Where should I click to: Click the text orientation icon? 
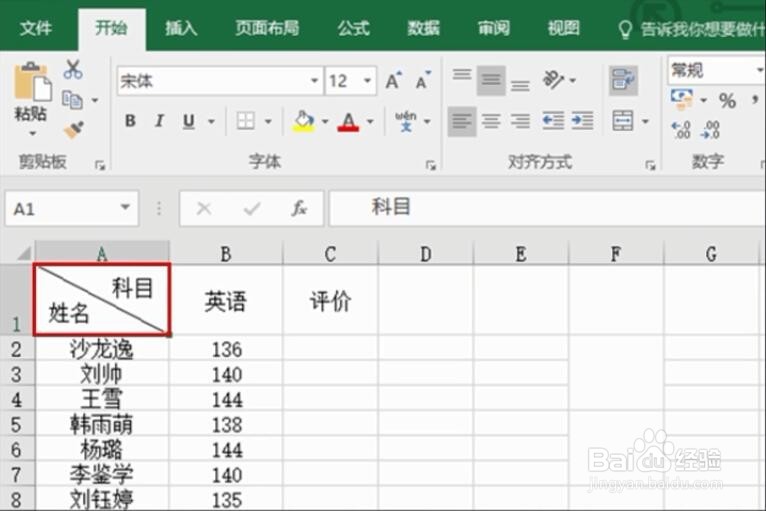point(553,80)
